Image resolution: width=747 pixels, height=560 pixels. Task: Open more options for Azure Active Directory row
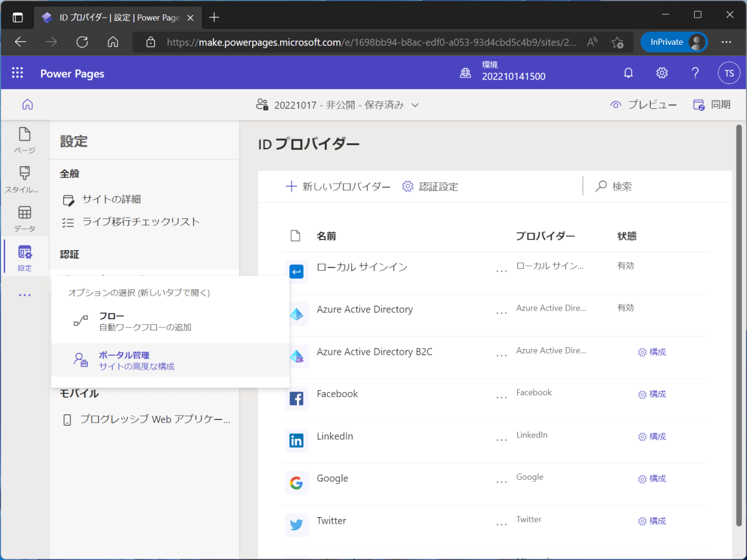(x=502, y=313)
